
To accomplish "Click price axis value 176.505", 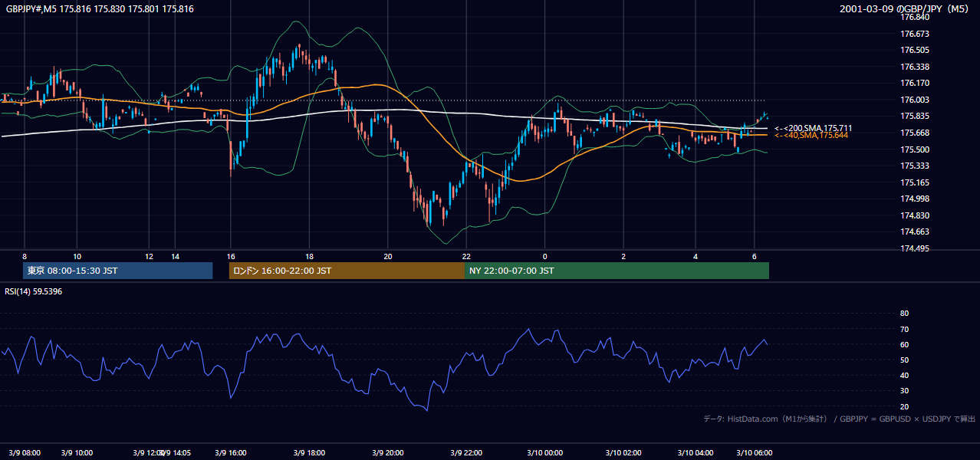I will tap(916, 50).
